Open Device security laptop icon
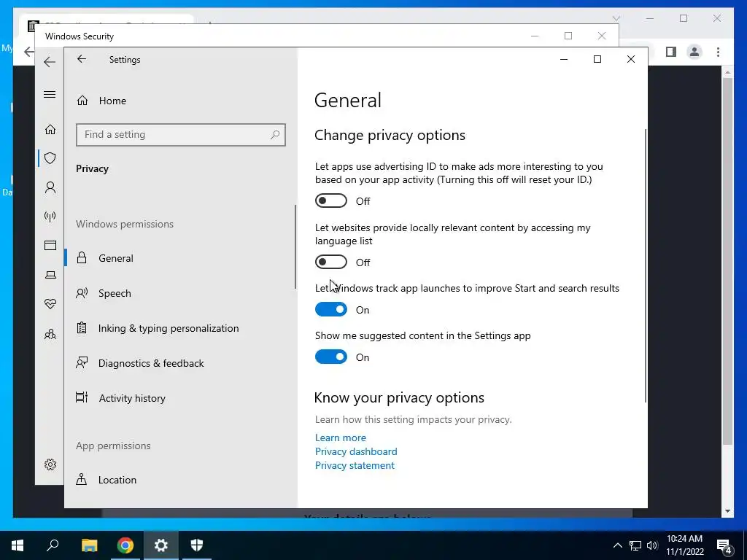This screenshot has height=560, width=747. click(50, 275)
